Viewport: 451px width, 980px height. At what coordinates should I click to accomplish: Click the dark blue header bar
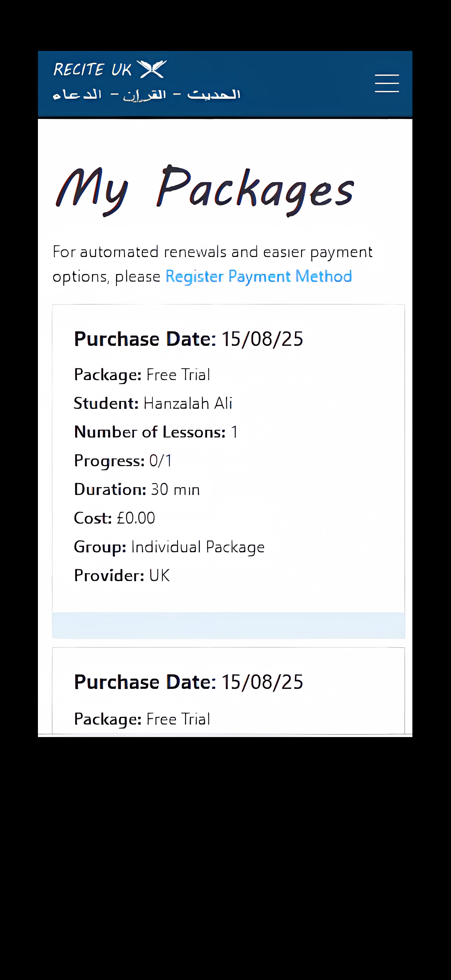pos(225,84)
